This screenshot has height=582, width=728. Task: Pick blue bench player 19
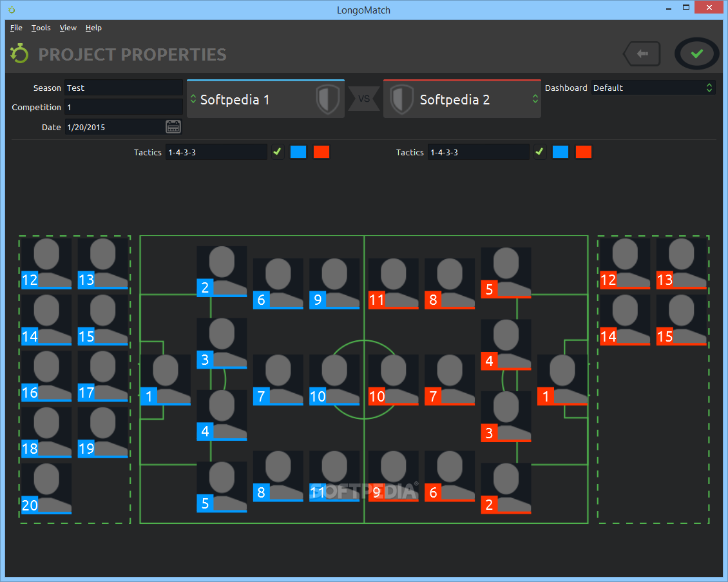[x=102, y=432]
